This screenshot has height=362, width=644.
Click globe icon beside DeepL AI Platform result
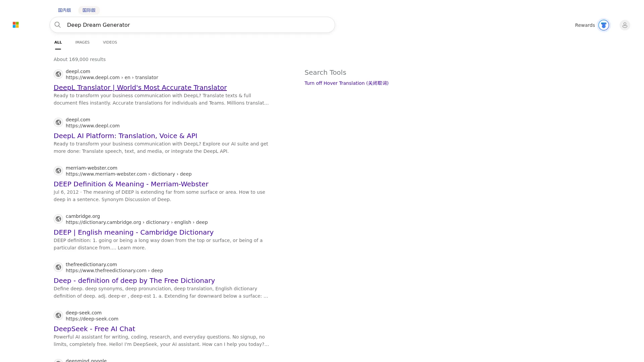pyautogui.click(x=58, y=122)
